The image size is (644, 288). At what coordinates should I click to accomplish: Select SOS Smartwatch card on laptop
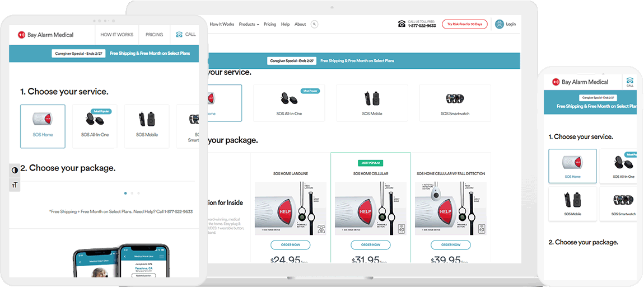(x=455, y=103)
